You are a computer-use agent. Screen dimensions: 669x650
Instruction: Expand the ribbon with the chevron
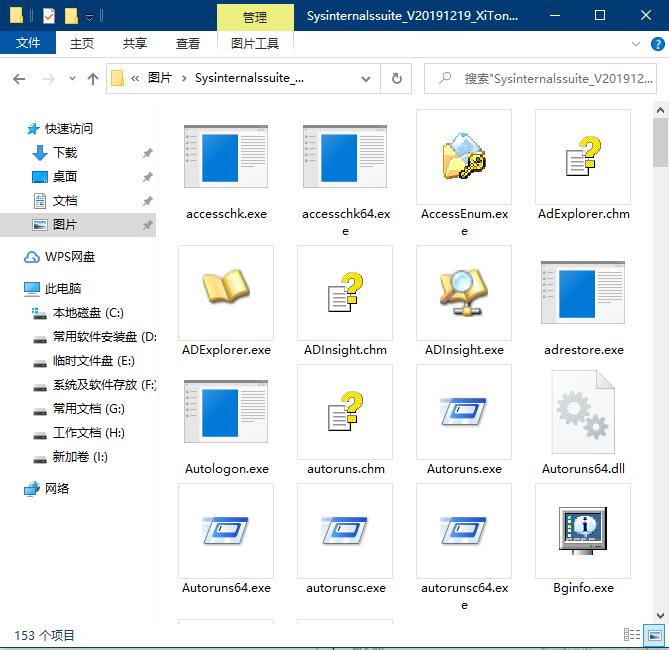[636, 44]
